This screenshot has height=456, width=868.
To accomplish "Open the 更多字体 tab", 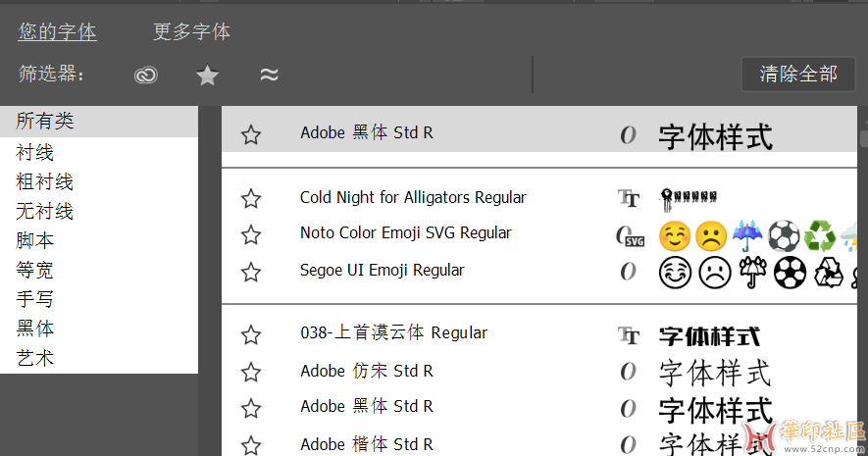I will (x=191, y=31).
